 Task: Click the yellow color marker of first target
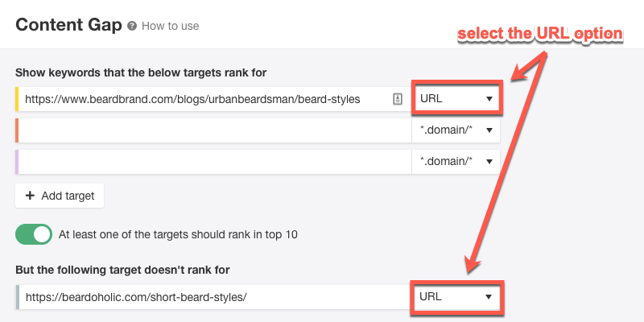coord(17,99)
